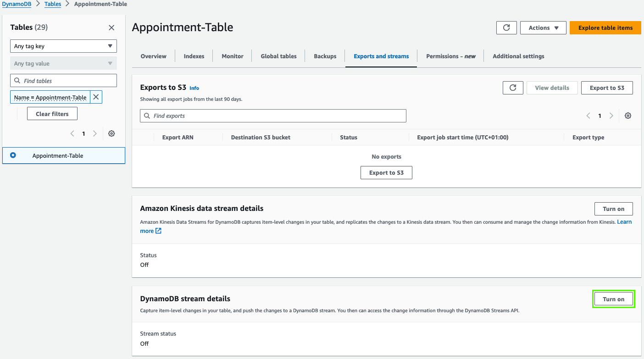Open the Global tables tab
This screenshot has height=359, width=644.
click(278, 56)
